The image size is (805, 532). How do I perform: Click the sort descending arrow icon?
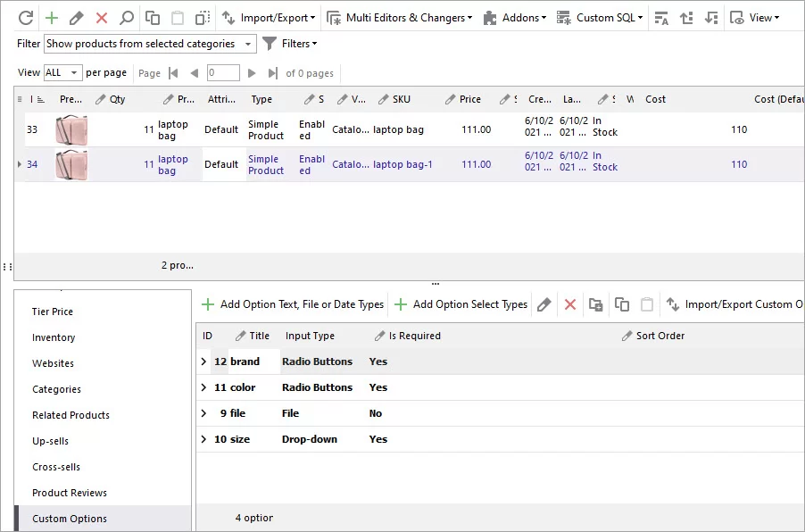coord(711,18)
